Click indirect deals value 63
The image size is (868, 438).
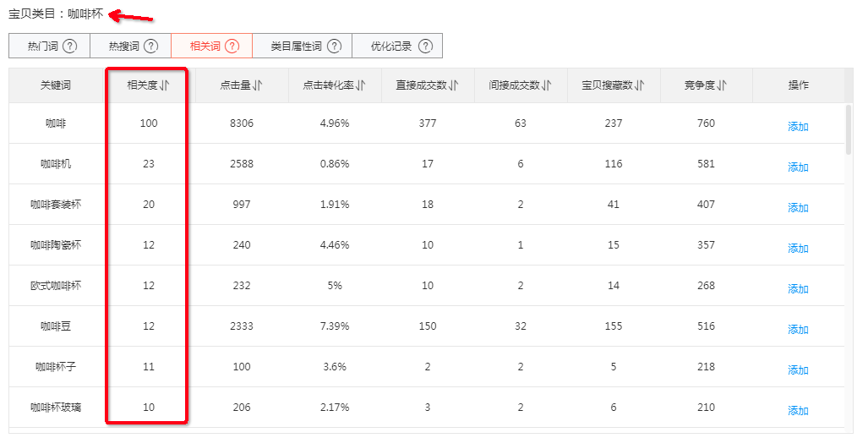click(x=521, y=123)
